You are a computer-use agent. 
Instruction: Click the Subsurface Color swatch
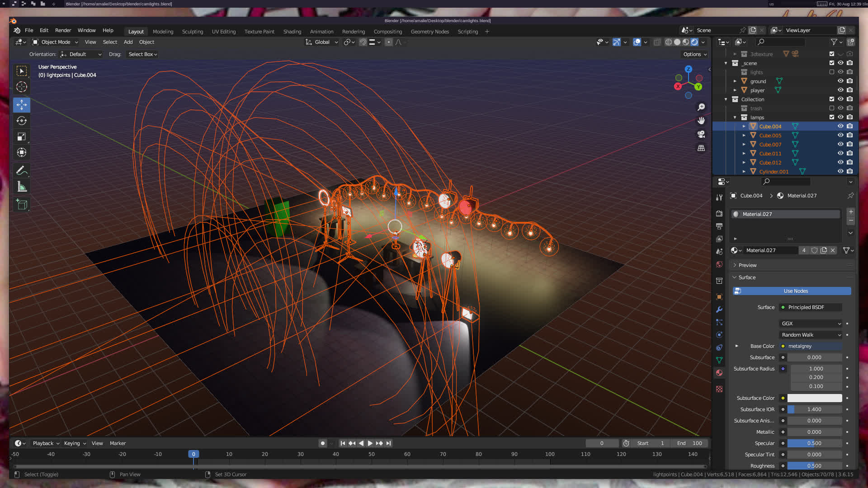click(x=814, y=398)
